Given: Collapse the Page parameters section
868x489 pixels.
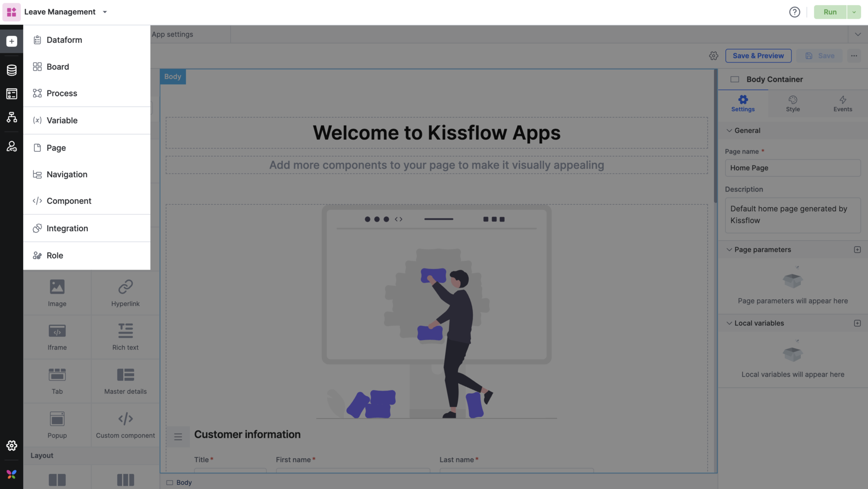Looking at the screenshot, I should (x=729, y=250).
